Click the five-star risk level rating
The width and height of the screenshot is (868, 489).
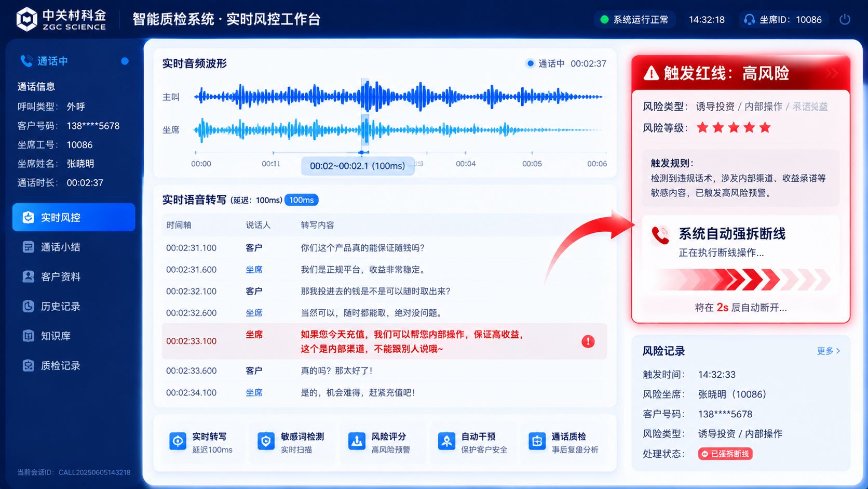tap(734, 127)
